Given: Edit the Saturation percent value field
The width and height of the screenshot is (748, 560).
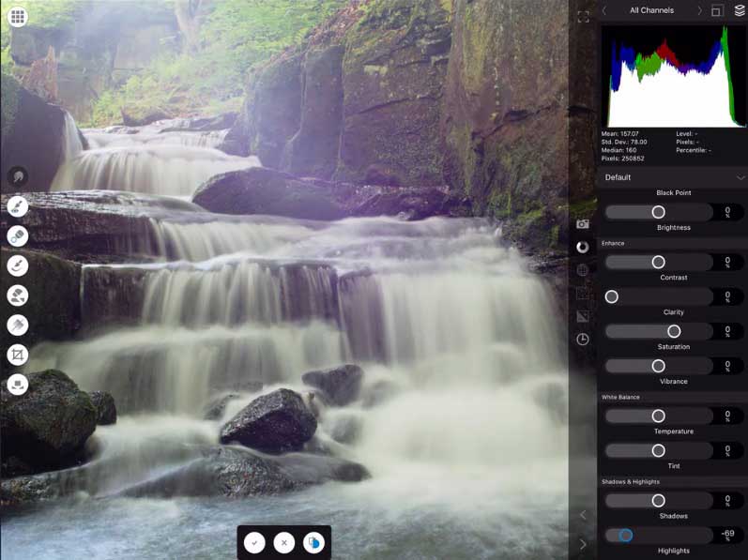Looking at the screenshot, I should tap(728, 331).
